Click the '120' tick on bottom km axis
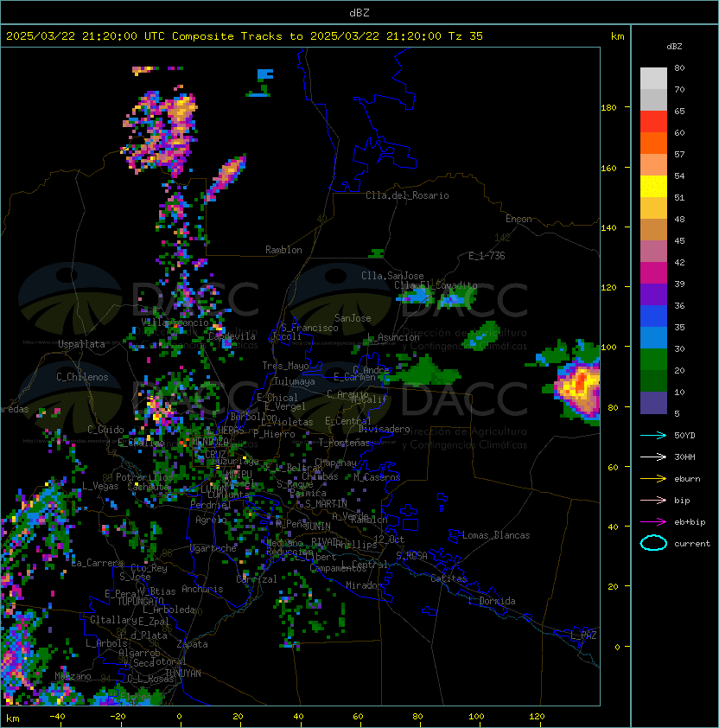Image resolution: width=719 pixels, height=728 pixels. point(537,717)
